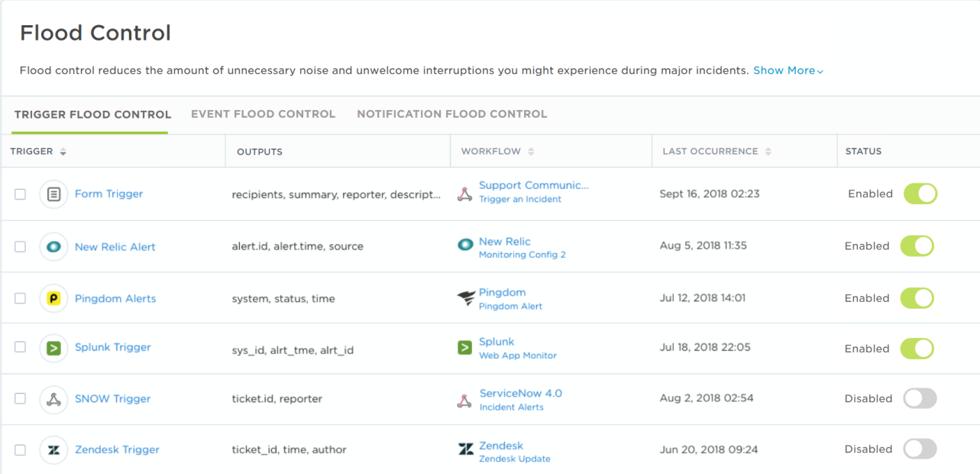Click 'Jul 18, 2018 22:05' cell
980x474 pixels.
click(705, 347)
